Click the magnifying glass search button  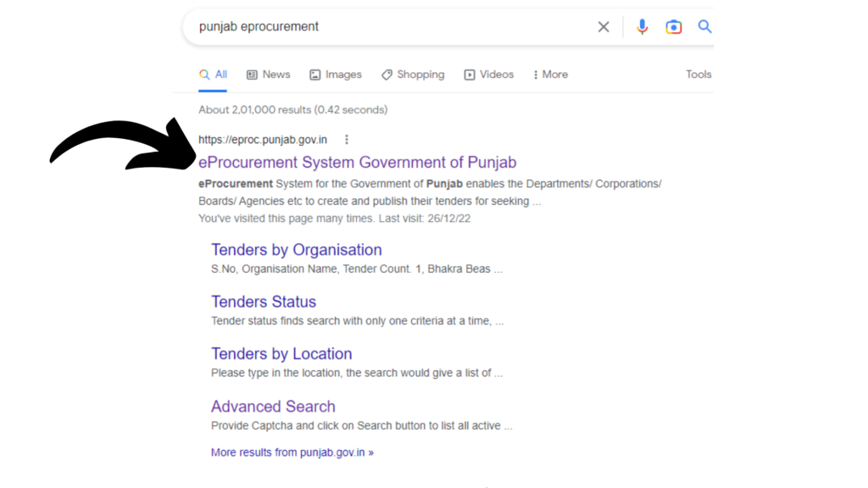pyautogui.click(x=704, y=27)
